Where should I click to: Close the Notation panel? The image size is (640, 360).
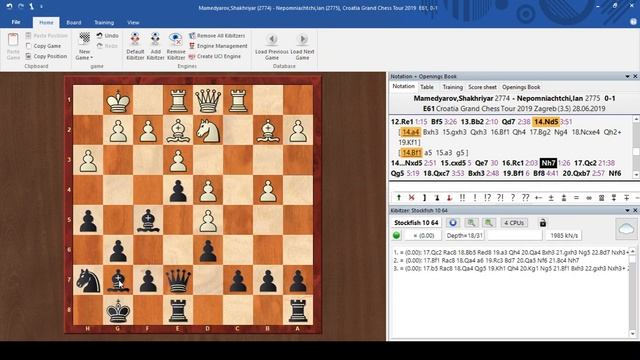pyautogui.click(x=635, y=76)
